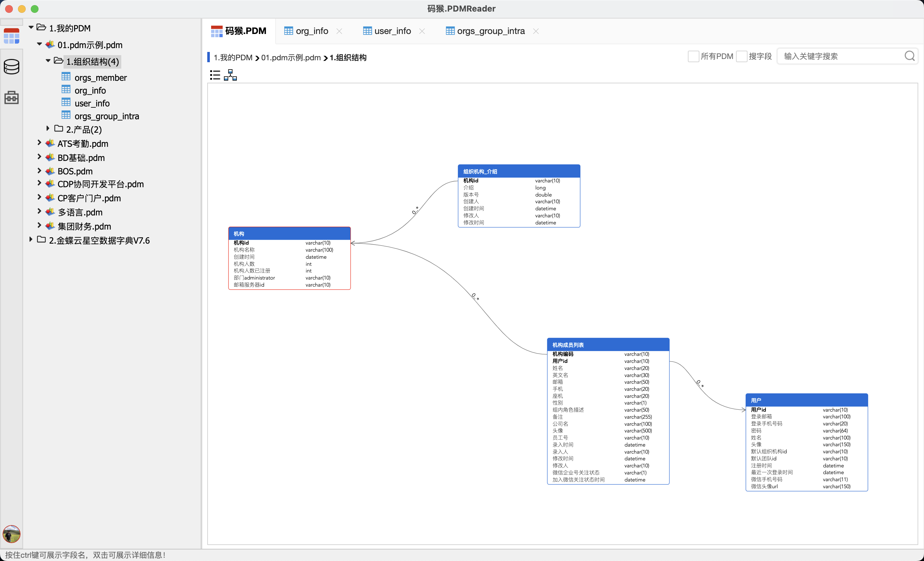This screenshot has height=561, width=924.
Task: Open the toolbox icon in left sidebar
Action: (x=11, y=97)
